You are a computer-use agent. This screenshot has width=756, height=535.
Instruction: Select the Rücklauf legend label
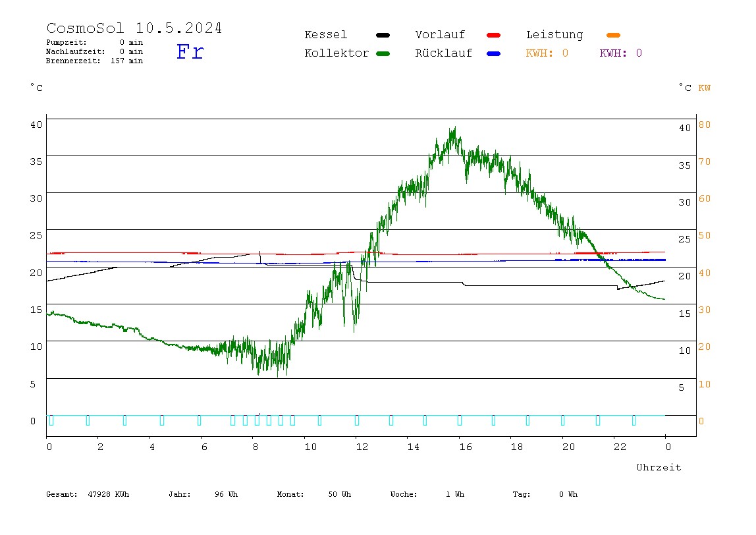(444, 53)
